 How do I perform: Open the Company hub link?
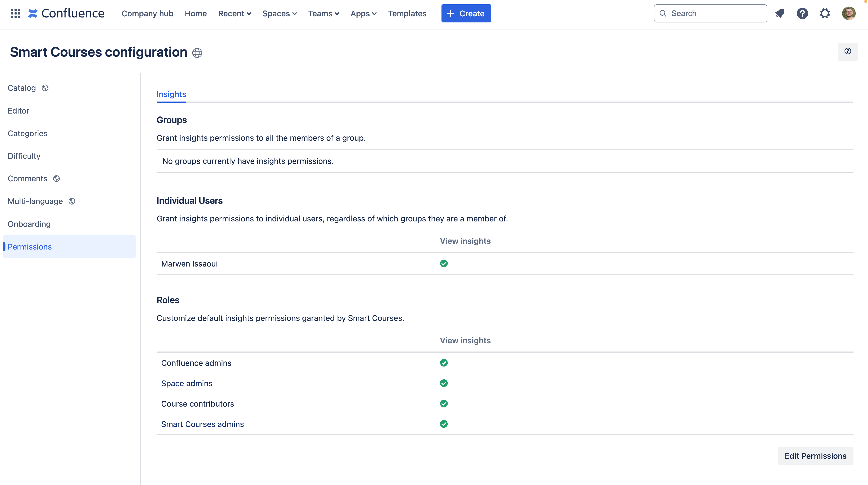click(x=147, y=13)
